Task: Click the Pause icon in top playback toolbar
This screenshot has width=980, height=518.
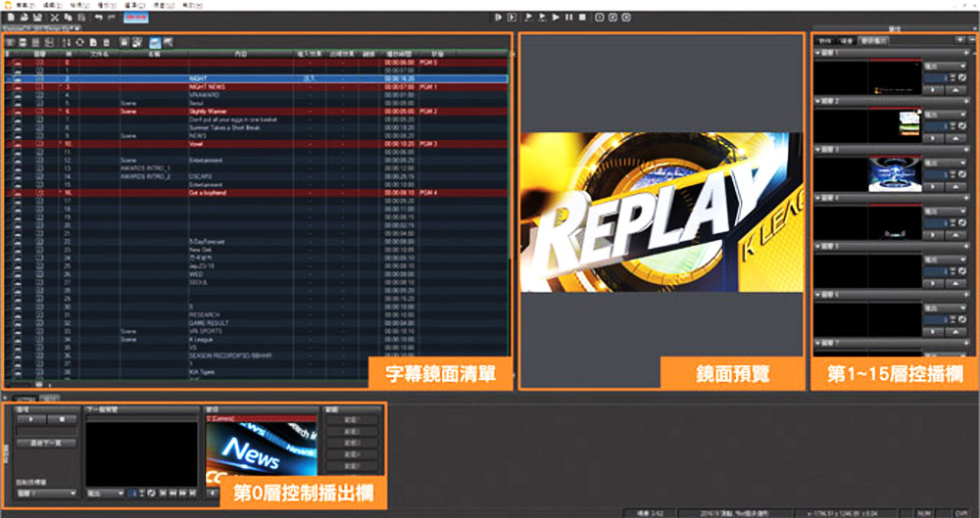Action: coord(568,18)
